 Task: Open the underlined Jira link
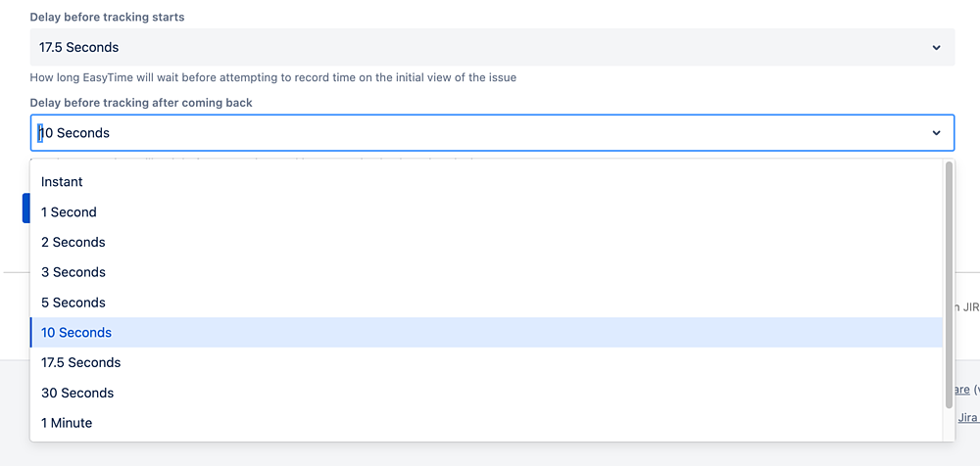tap(968, 418)
